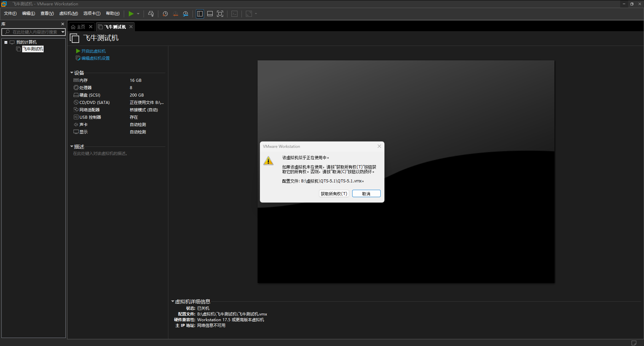This screenshot has width=644, height=346.
Task: Click the network adapter device icon
Action: pos(76,110)
